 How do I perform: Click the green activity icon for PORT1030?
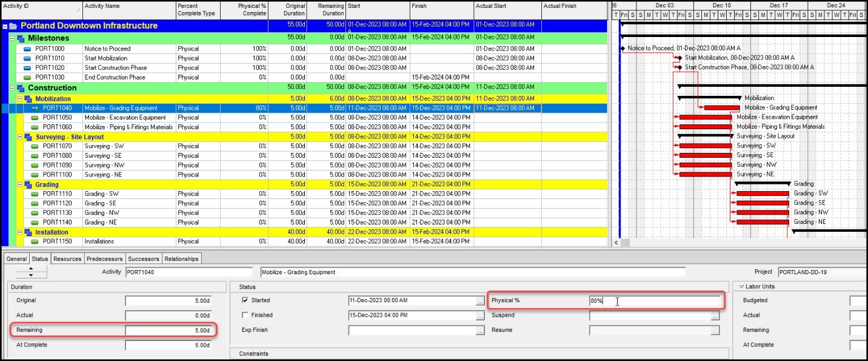[27, 78]
